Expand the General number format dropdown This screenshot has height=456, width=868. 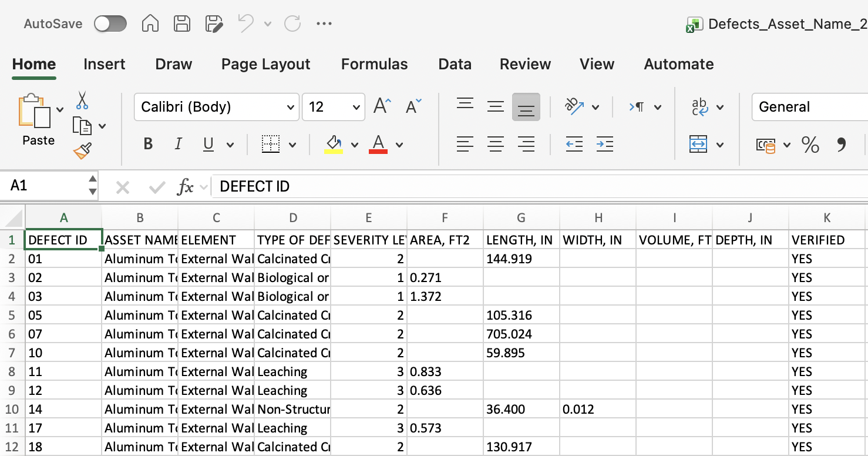coord(809,107)
